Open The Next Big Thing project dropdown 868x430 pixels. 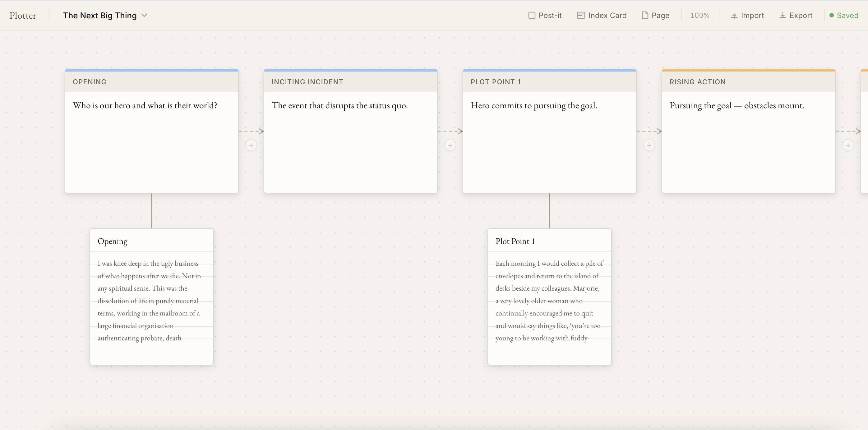coord(105,16)
